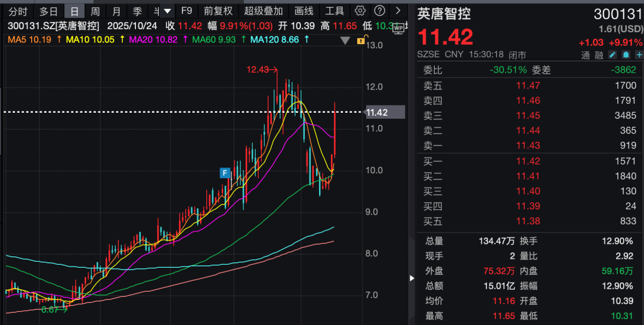Click the pencil edit icon beside stock info
Screen dimensions: 644x325
612,54
